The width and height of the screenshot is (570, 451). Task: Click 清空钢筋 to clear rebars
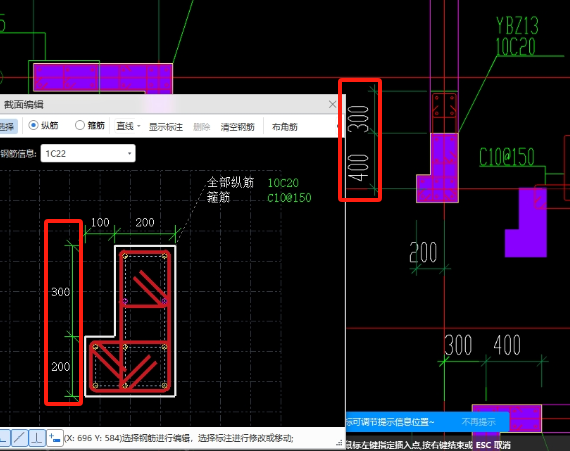[x=237, y=127]
